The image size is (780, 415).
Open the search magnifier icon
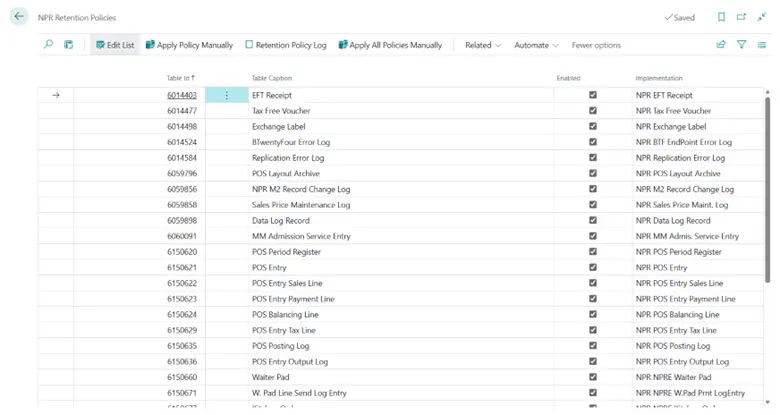pyautogui.click(x=48, y=45)
